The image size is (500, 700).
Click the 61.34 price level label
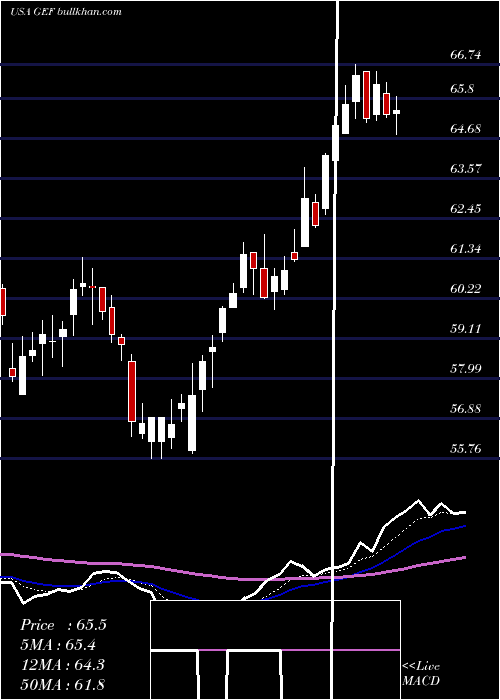pyautogui.click(x=466, y=249)
